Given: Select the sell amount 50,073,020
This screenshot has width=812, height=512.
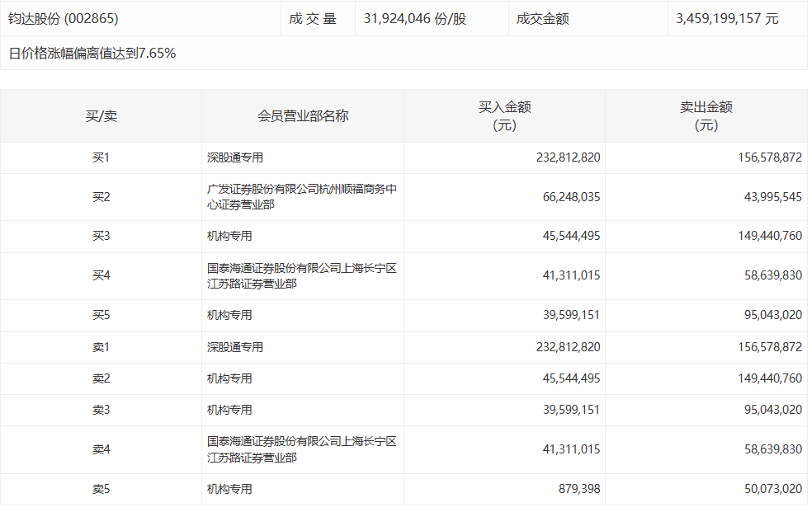Looking at the screenshot, I should [x=769, y=489].
